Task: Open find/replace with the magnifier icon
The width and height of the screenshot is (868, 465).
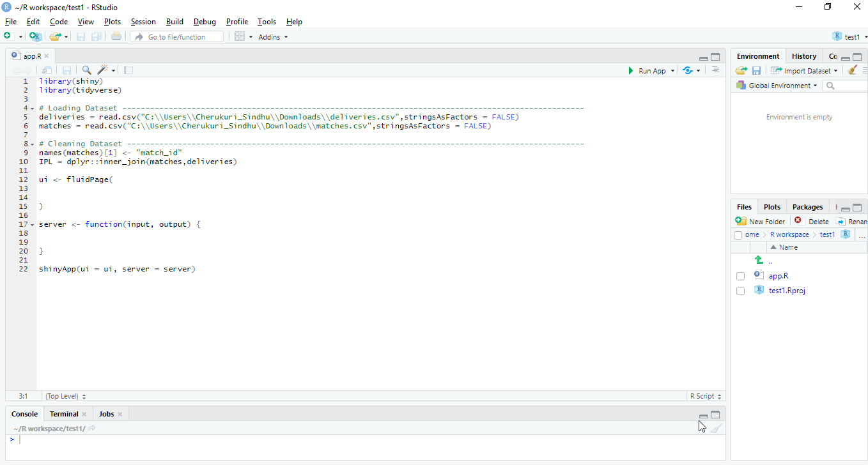Action: [86, 70]
